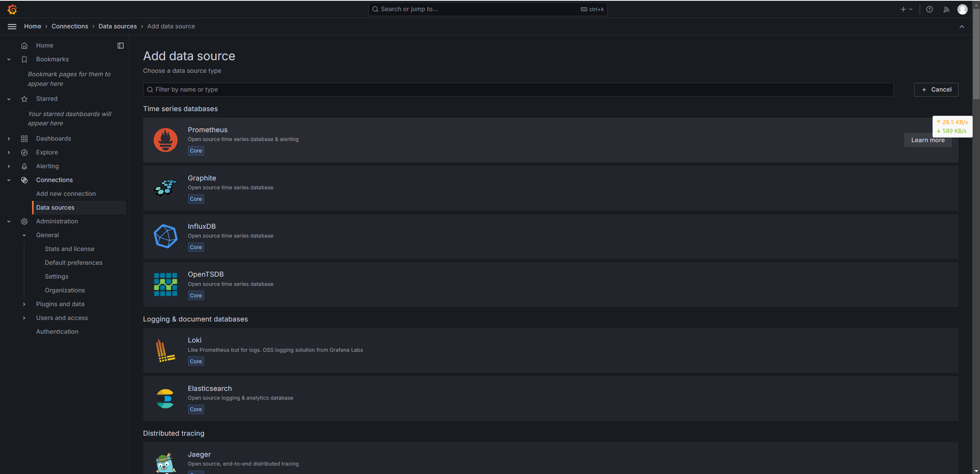Click the Administration gear icon
The image size is (980, 474).
[x=24, y=221]
